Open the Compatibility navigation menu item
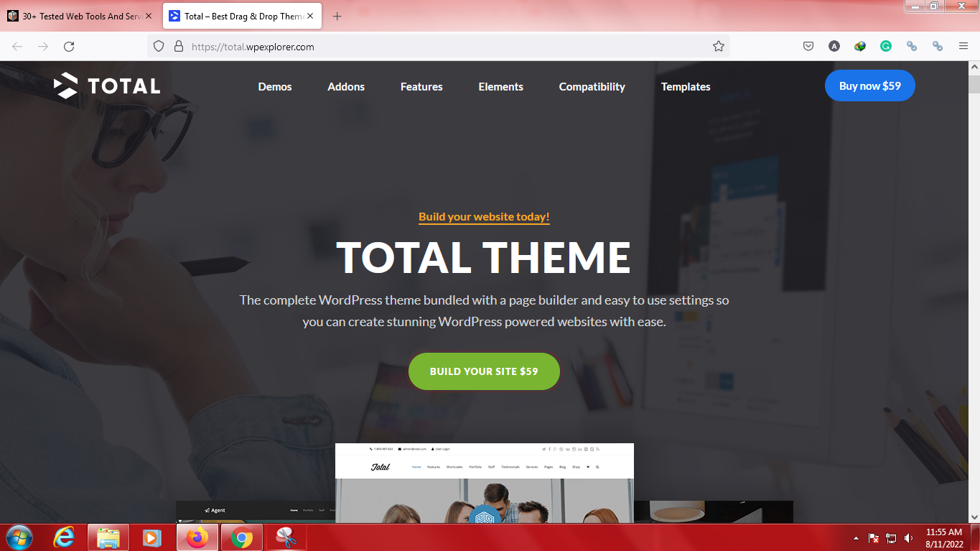The width and height of the screenshot is (980, 551). [592, 87]
